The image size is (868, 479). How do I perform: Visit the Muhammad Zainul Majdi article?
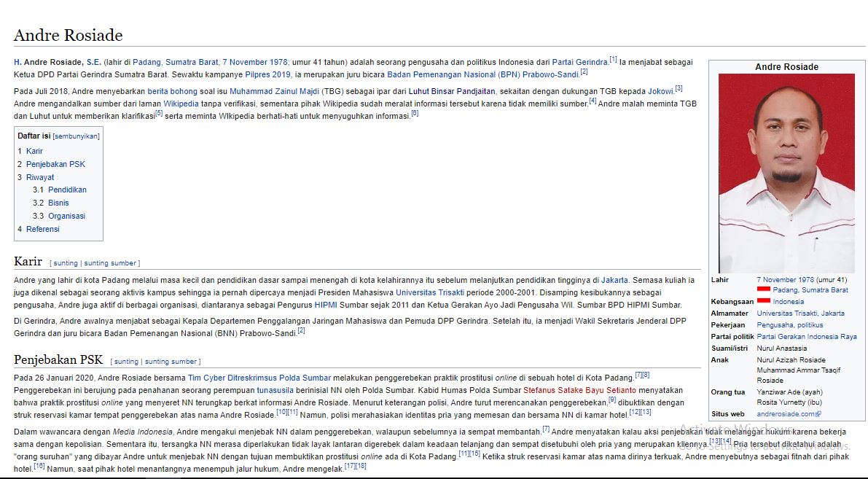click(275, 91)
